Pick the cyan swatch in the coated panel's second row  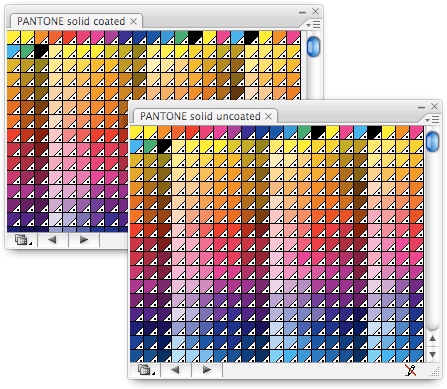(x=13, y=52)
